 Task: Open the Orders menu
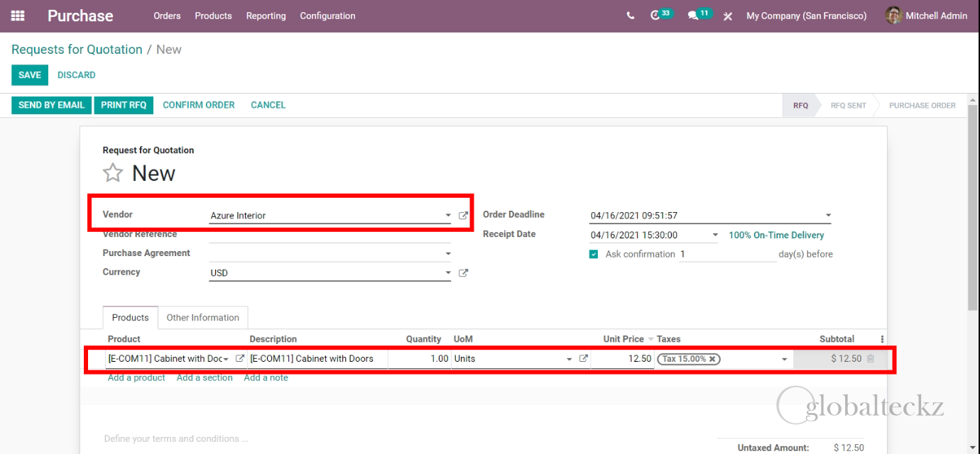point(167,16)
